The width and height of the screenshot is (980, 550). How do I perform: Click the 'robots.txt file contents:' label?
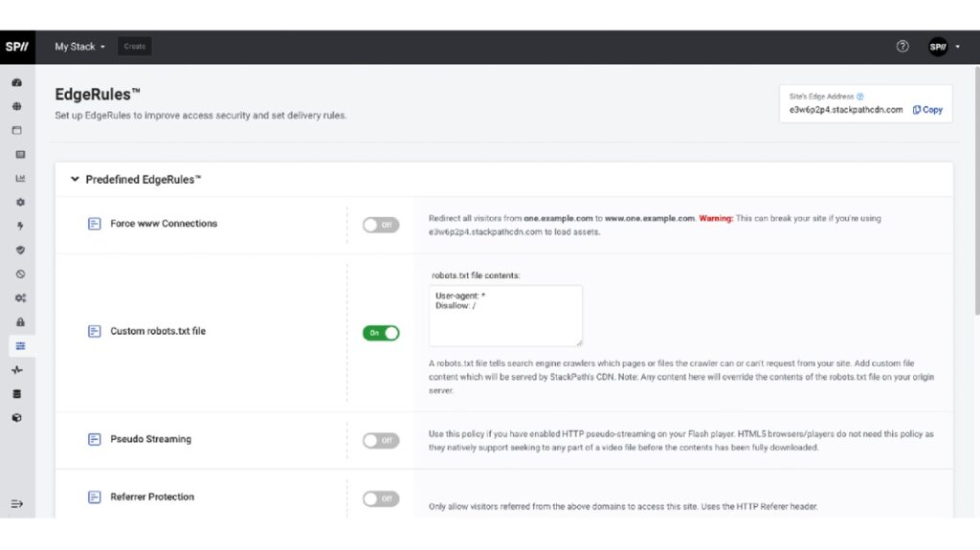(x=476, y=275)
